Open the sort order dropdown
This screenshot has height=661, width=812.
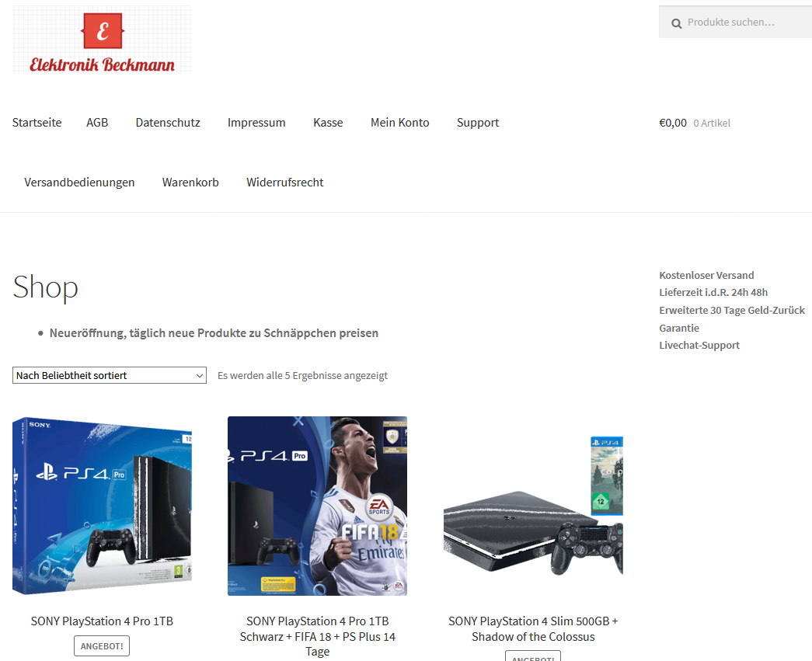tap(110, 375)
